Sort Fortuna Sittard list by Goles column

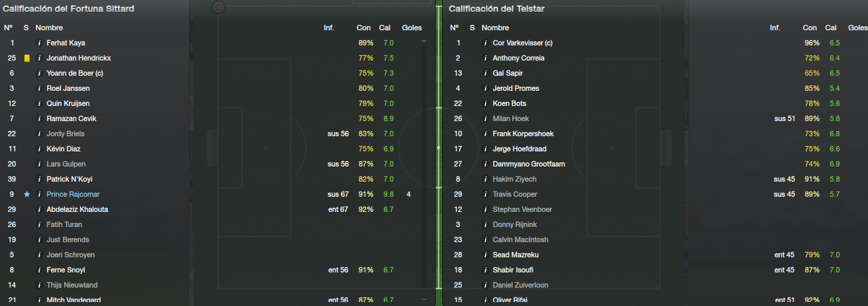412,28
